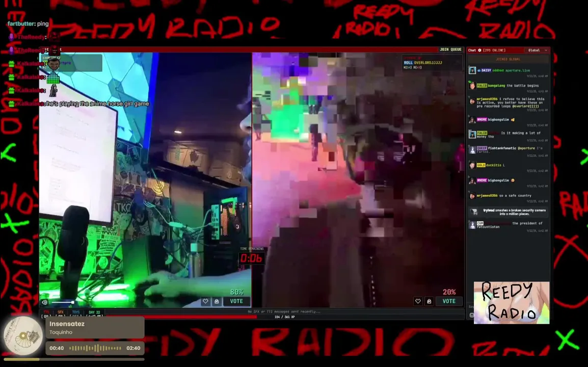Viewport: 588px width, 367px height.
Task: Seek within the music player waveform
Action: (x=95, y=348)
